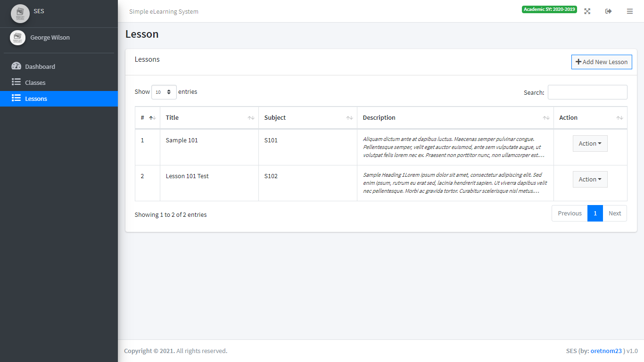Open the hamburger menu icon

630,11
